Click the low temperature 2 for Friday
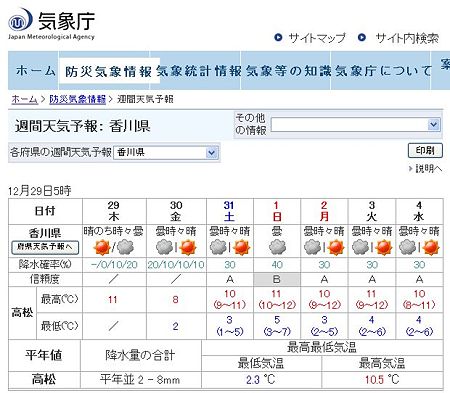 (176, 326)
